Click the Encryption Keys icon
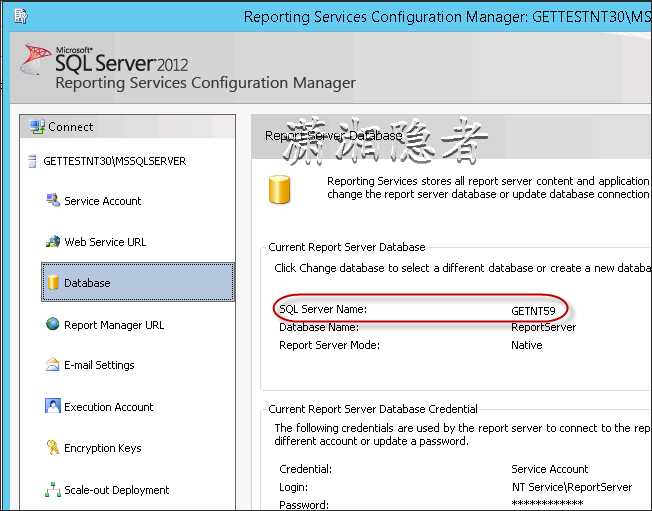The height and width of the screenshot is (511, 652). tap(53, 447)
